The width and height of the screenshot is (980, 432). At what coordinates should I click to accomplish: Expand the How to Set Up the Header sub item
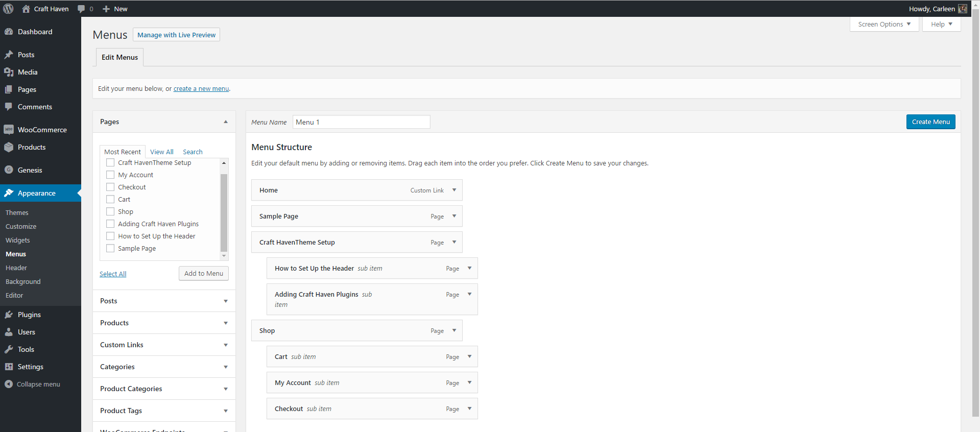(469, 268)
